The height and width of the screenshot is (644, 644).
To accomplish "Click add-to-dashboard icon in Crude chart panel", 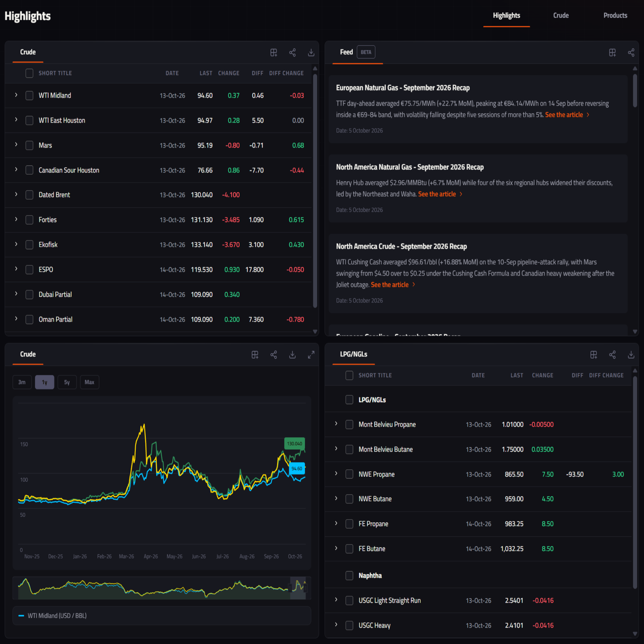I will click(x=255, y=355).
